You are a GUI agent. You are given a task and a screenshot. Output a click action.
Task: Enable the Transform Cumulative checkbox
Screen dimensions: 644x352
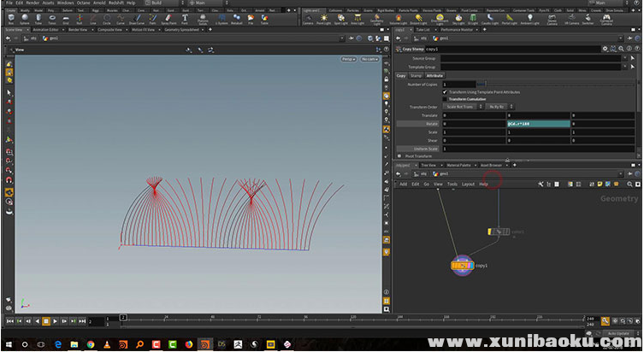pos(445,99)
